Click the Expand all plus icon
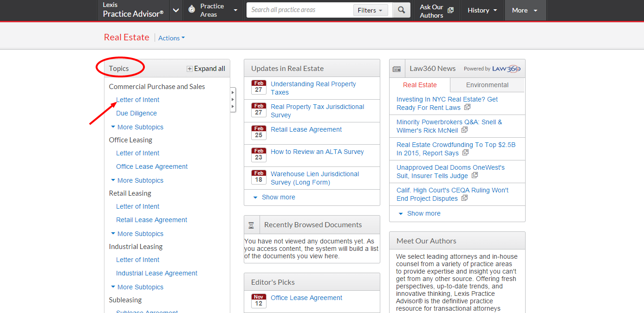The image size is (644, 313). [x=189, y=69]
